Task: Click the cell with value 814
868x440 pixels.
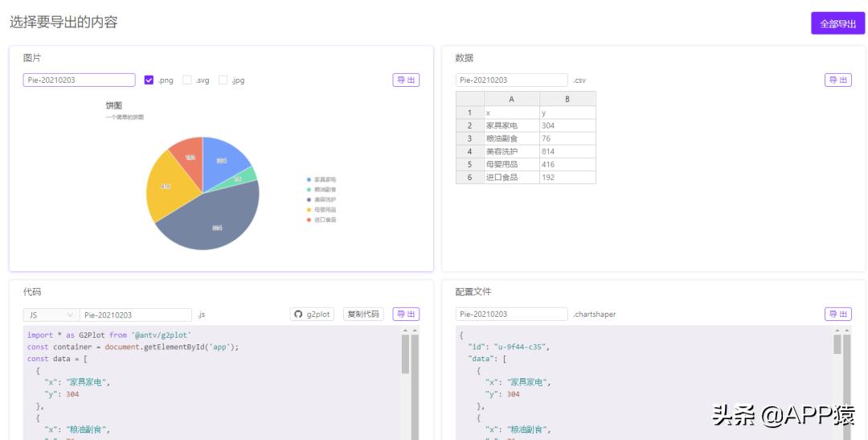Action: (x=567, y=151)
